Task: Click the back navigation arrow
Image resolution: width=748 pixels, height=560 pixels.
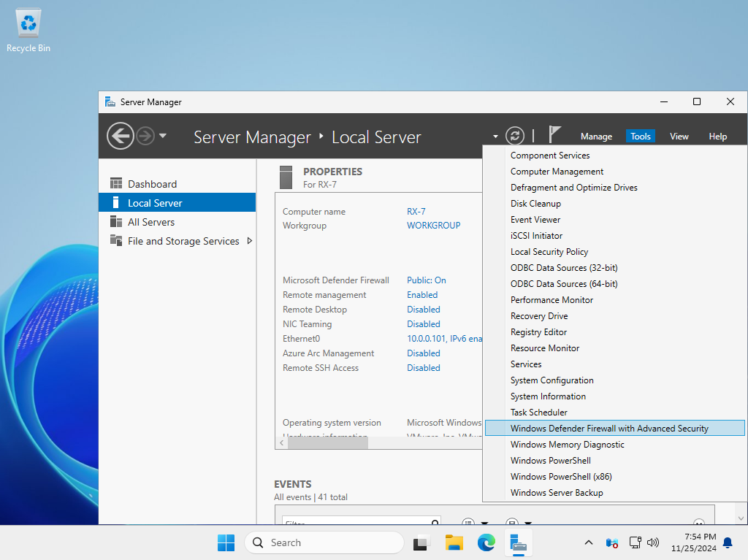Action: [x=121, y=136]
